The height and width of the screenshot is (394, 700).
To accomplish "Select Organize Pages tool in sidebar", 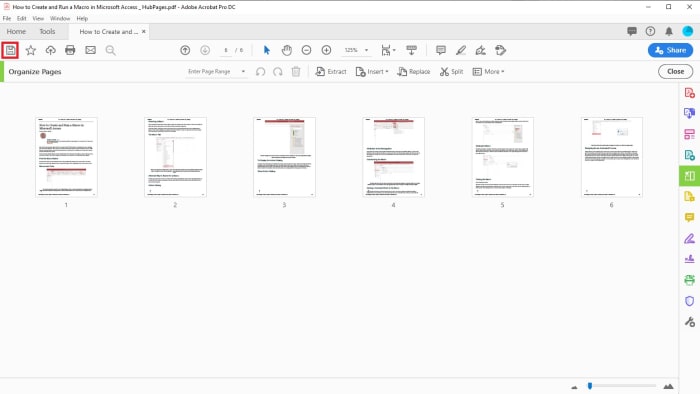I will click(689, 176).
